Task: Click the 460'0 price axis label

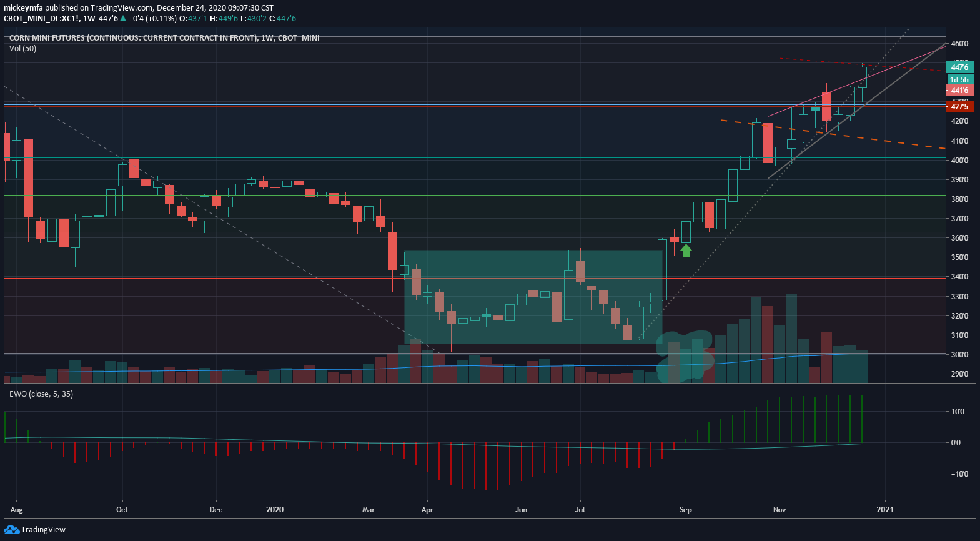Action: tap(959, 44)
